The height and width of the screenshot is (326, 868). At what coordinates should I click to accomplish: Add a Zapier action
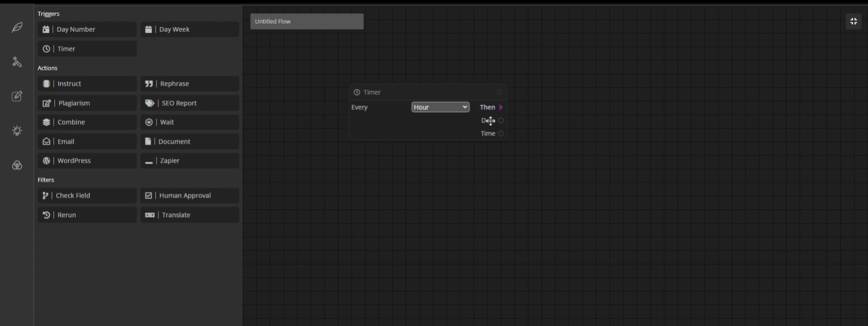[x=189, y=161]
